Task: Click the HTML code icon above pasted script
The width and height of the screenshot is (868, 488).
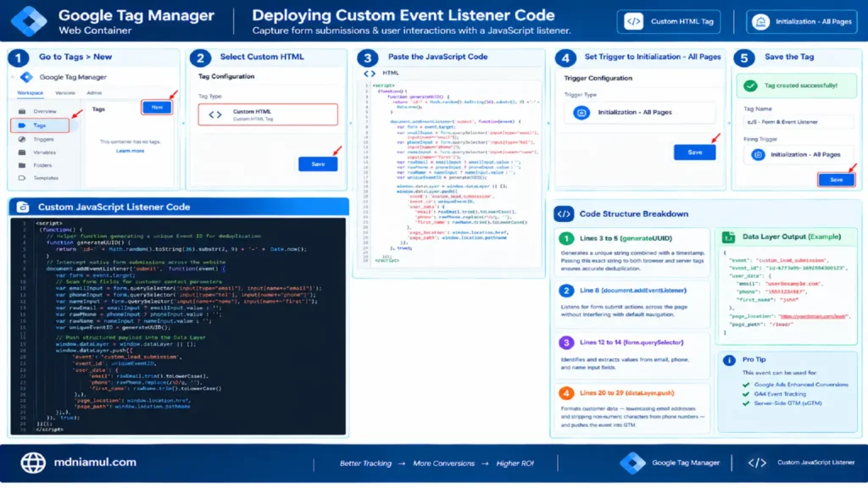Action: point(370,73)
